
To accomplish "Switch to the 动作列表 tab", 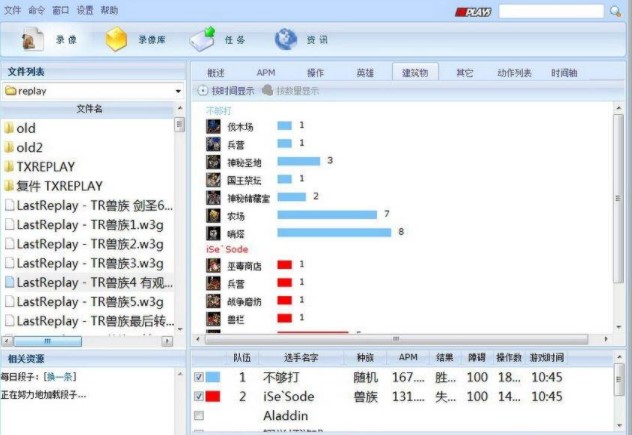I will coord(514,73).
